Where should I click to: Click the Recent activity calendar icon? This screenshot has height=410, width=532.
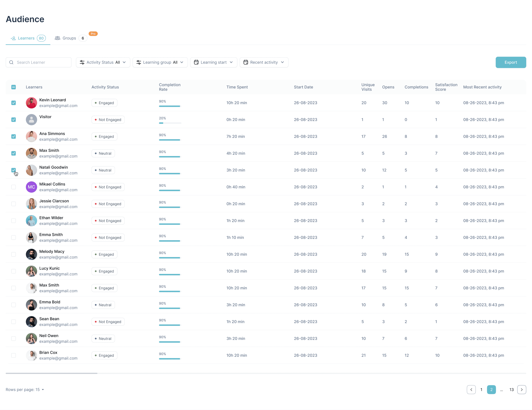tap(246, 62)
